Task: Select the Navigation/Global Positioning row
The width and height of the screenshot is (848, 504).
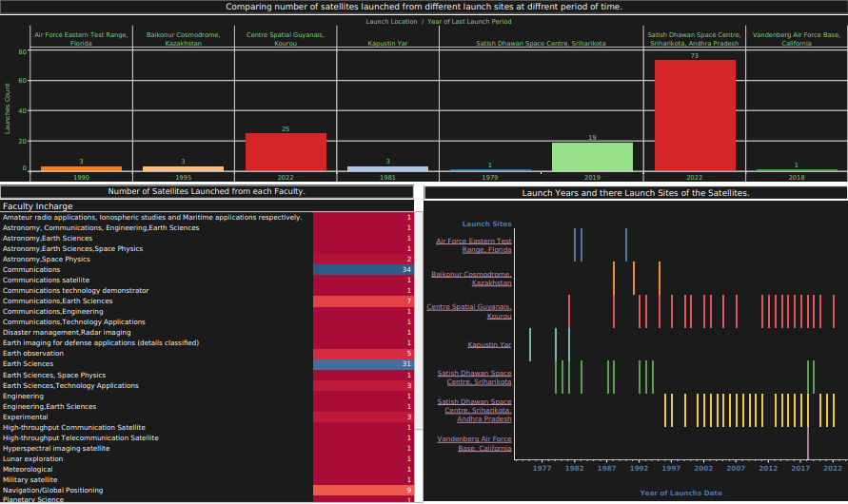Action: [x=156, y=490]
